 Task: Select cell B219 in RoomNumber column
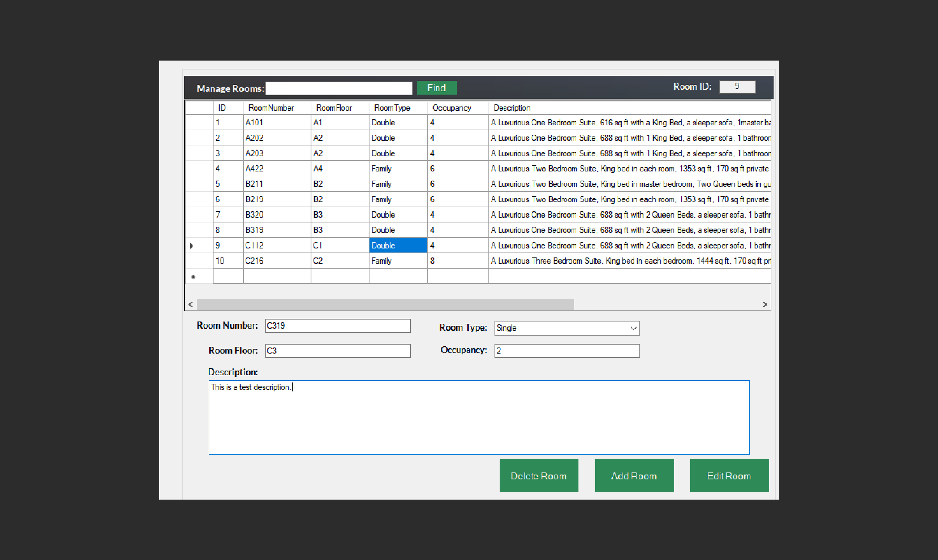[277, 199]
